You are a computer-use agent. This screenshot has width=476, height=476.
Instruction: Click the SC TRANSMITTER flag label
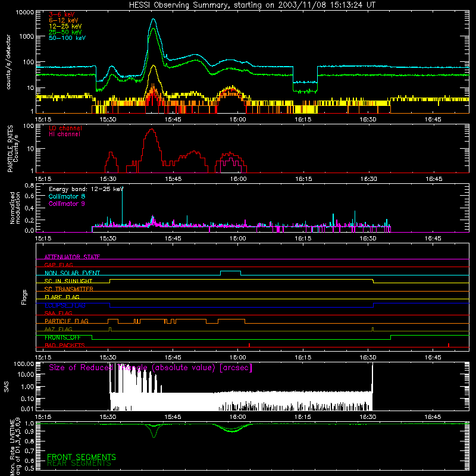(68, 289)
